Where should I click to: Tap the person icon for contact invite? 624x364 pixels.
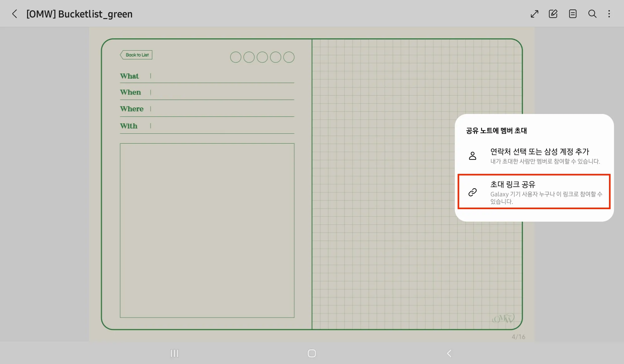(x=473, y=156)
